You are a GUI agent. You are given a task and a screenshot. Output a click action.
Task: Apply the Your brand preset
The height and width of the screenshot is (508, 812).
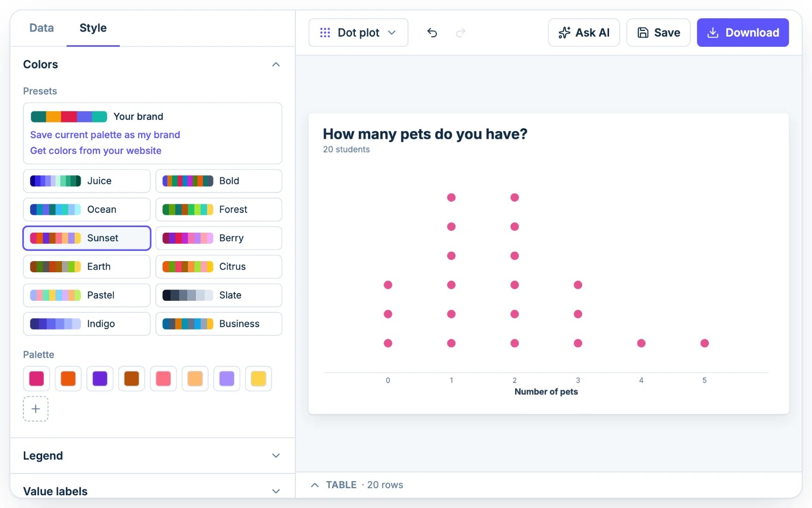(97, 117)
